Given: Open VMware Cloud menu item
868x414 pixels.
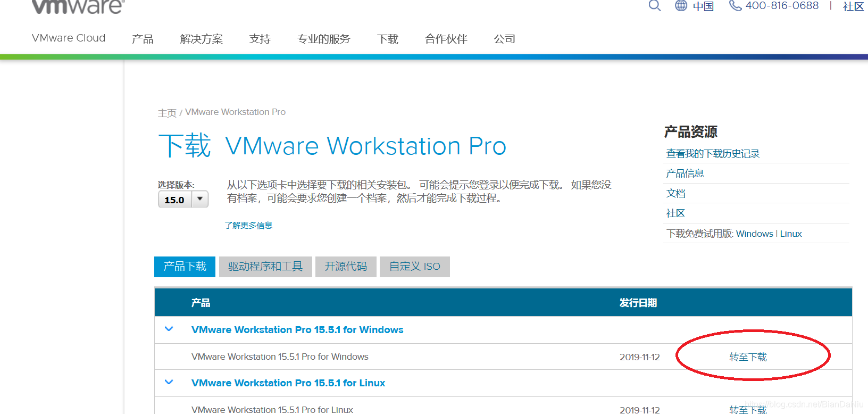Looking at the screenshot, I should click(69, 38).
